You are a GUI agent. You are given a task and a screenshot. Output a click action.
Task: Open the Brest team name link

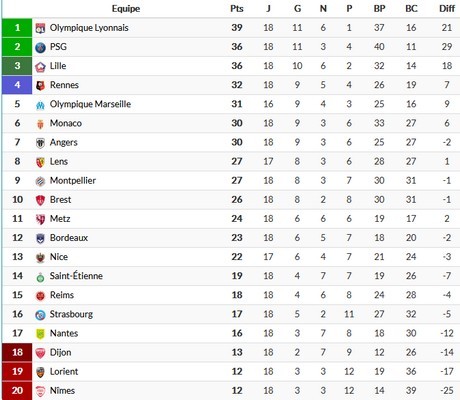pyautogui.click(x=60, y=200)
